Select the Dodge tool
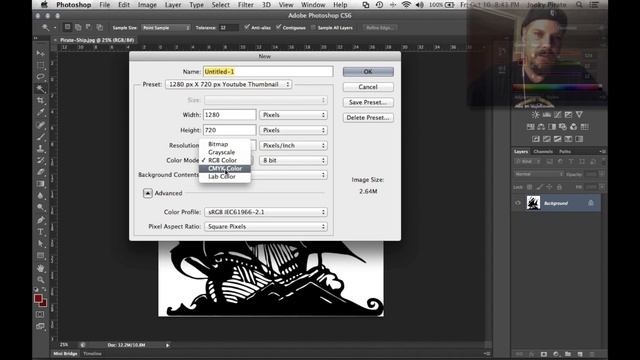Screen dimensions: 640x360 [40, 208]
